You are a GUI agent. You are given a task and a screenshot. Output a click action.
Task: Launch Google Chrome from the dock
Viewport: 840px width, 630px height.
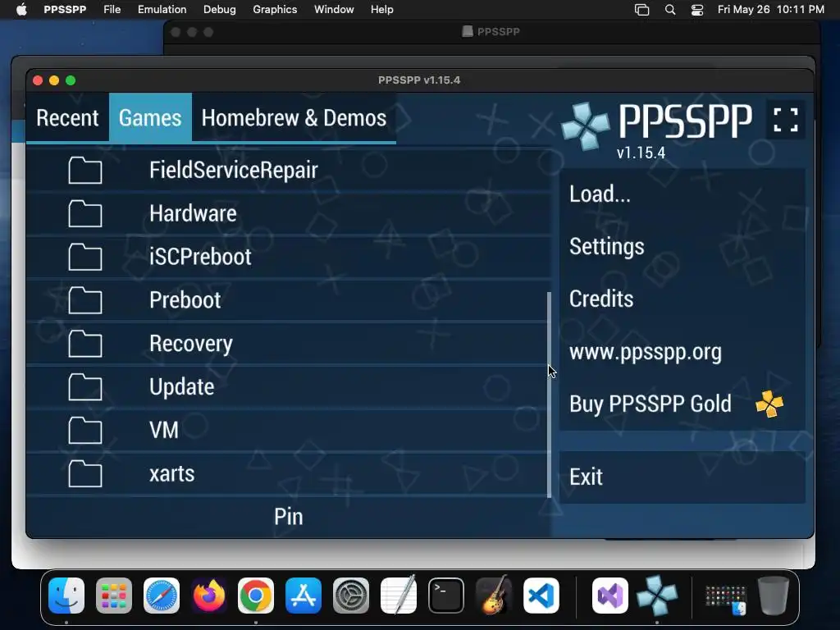click(x=256, y=596)
